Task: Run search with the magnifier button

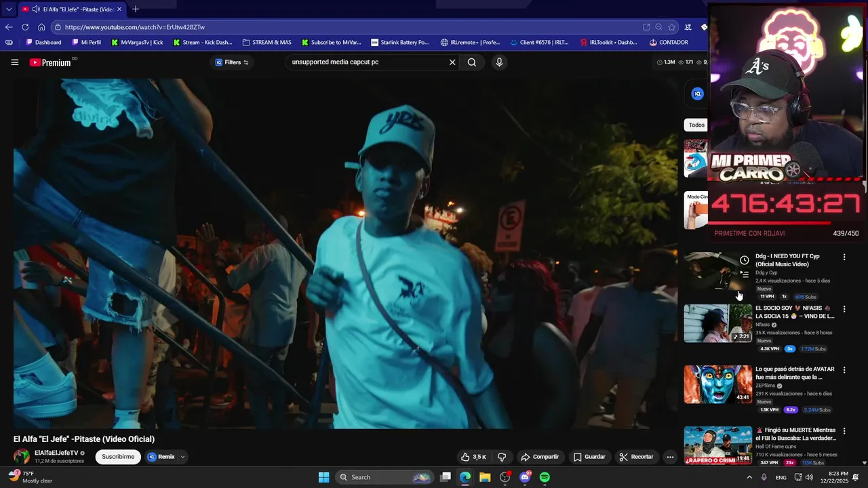Action: pyautogui.click(x=472, y=62)
